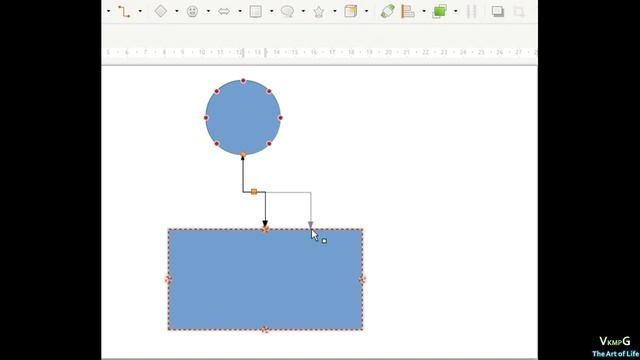Expand the Flowchart shapes dropdown
This screenshot has width=640, height=360.
271,11
